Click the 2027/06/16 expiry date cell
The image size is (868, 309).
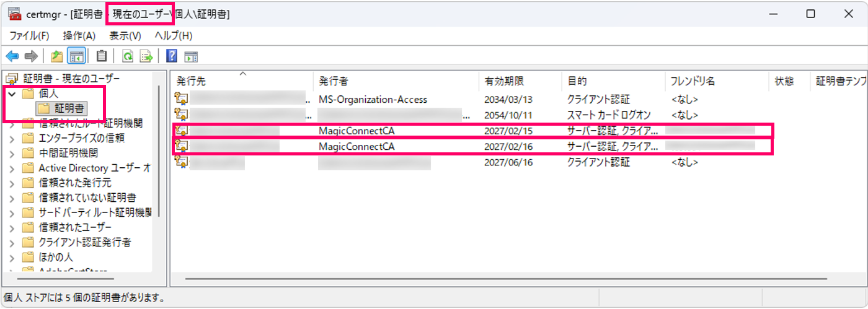[508, 162]
